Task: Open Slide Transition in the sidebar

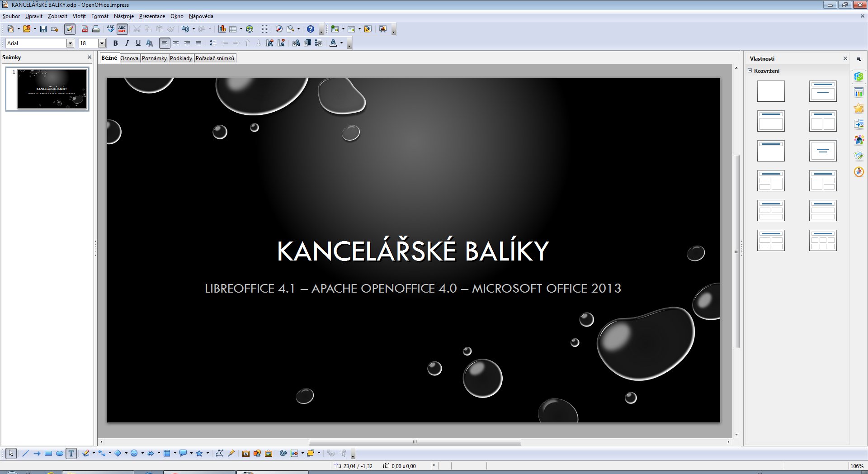Action: [859, 124]
